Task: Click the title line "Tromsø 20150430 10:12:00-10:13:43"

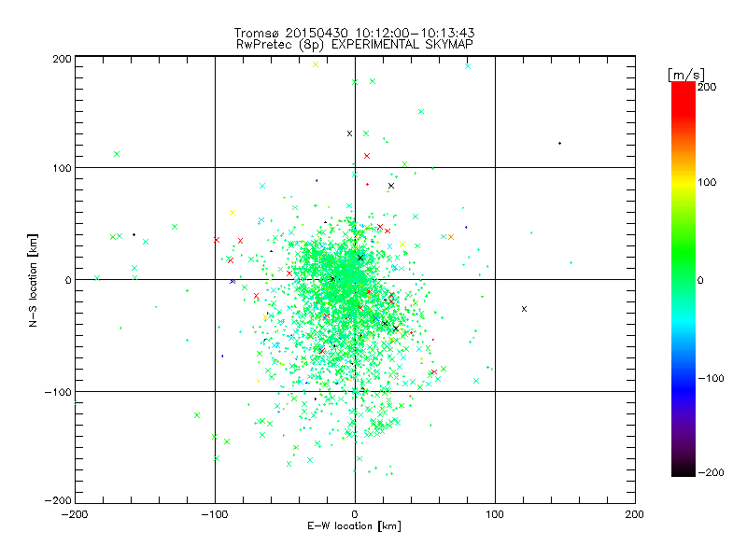Action: click(354, 33)
